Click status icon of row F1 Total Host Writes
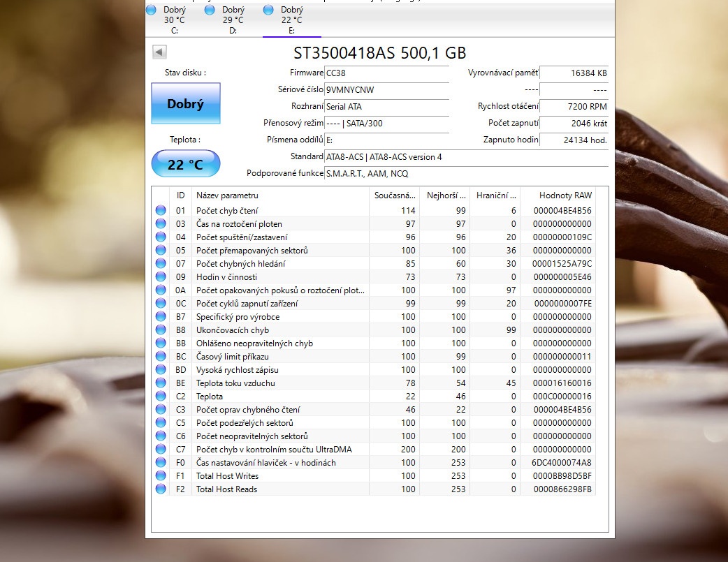Image resolution: width=728 pixels, height=562 pixels. (161, 475)
